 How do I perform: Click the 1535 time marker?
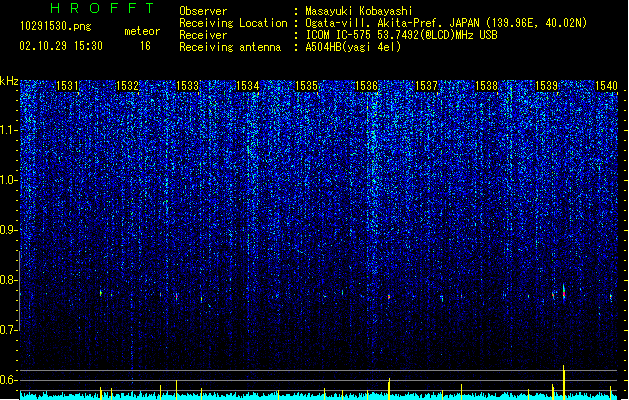[x=306, y=85]
